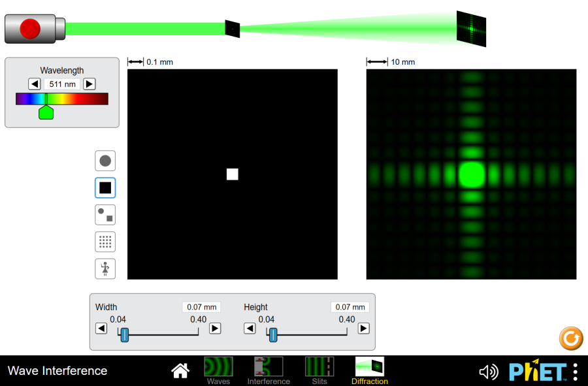Increase wavelength with right arrow
The image size is (588, 386).
[x=90, y=84]
